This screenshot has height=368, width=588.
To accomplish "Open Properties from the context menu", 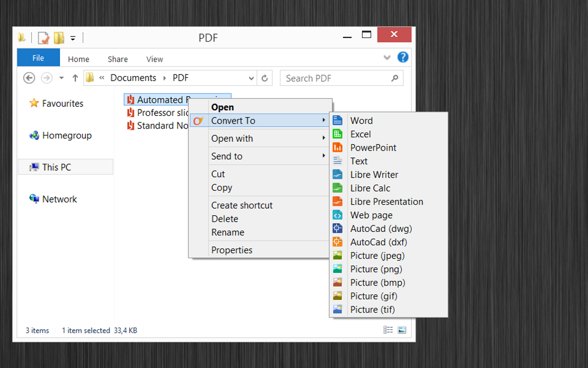I will coord(232,250).
